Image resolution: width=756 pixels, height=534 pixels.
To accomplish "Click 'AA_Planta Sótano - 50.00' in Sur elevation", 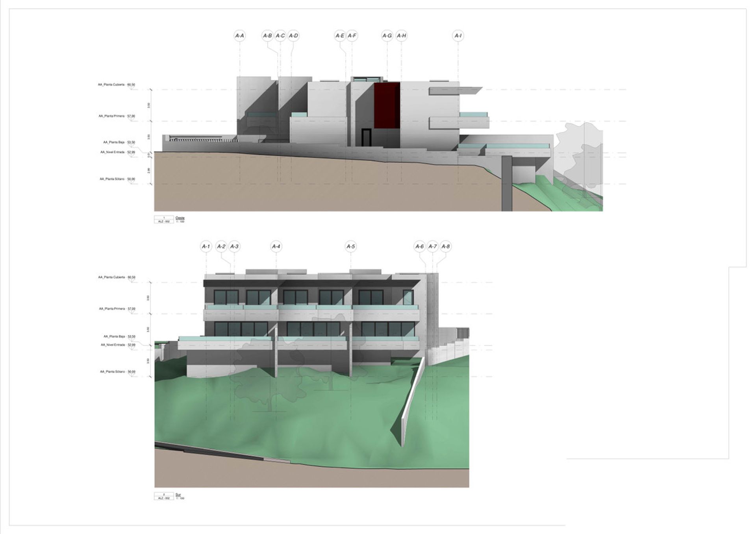I will point(117,371).
